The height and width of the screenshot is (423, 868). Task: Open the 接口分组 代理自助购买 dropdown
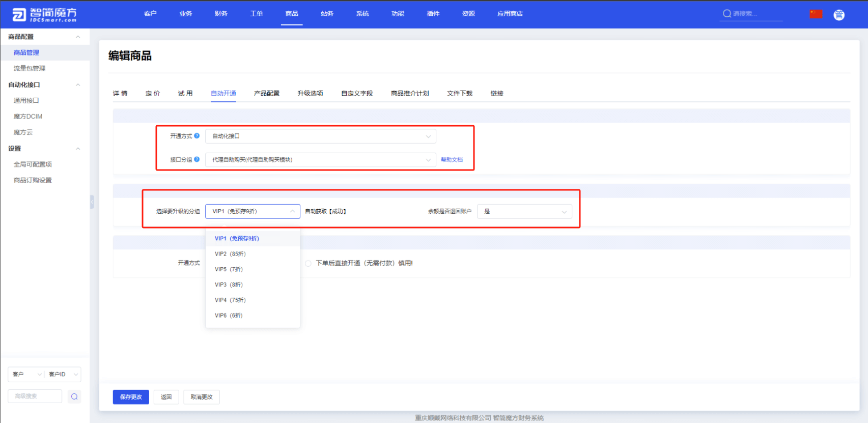pyautogui.click(x=321, y=160)
